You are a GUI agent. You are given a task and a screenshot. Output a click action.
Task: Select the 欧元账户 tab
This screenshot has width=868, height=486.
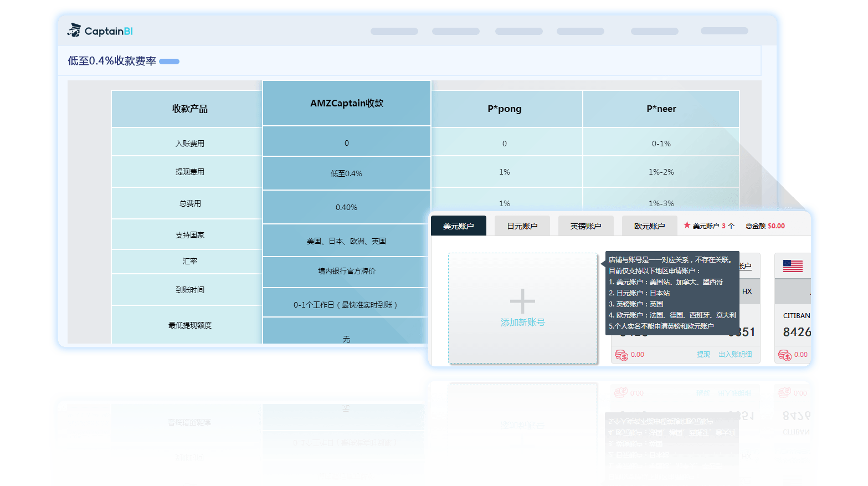pyautogui.click(x=650, y=226)
